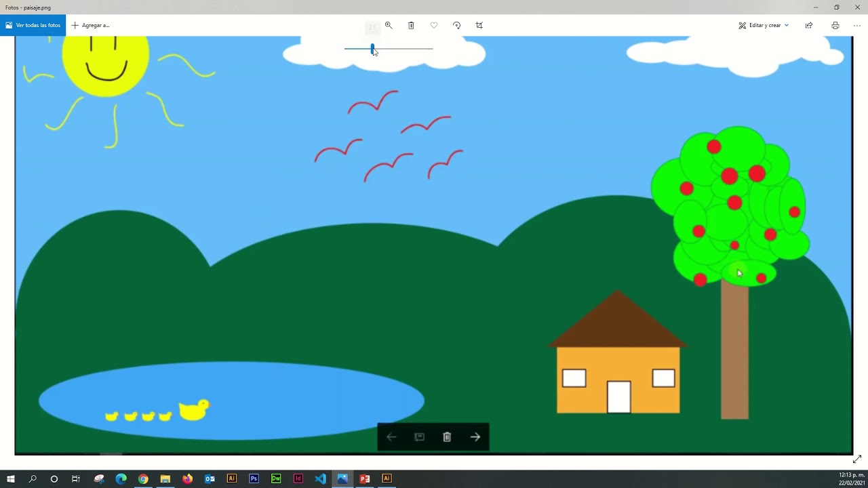Rotate the photo using the rotate icon
The width and height of the screenshot is (868, 488).
(456, 25)
